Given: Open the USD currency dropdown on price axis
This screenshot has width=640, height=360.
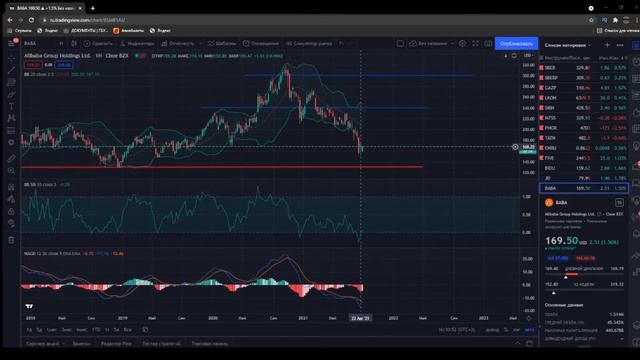Looking at the screenshot, I should tap(528, 55).
